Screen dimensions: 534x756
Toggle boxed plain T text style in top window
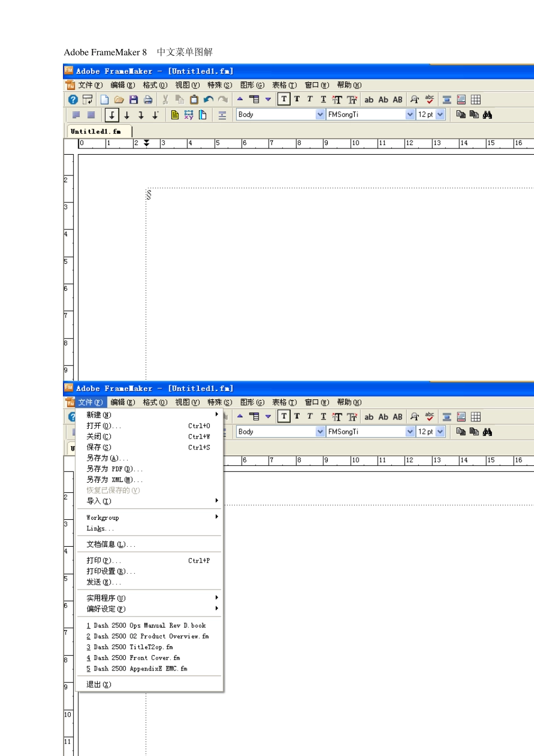coord(284,100)
